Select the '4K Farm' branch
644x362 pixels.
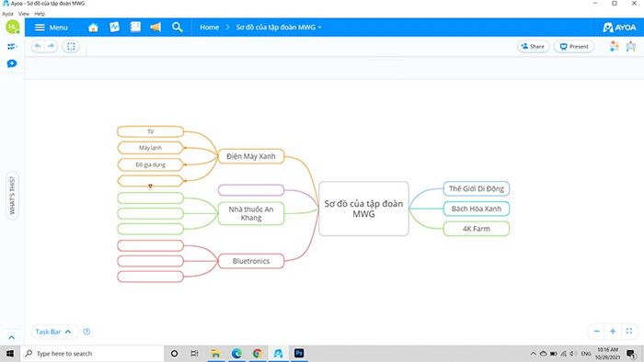coord(477,229)
